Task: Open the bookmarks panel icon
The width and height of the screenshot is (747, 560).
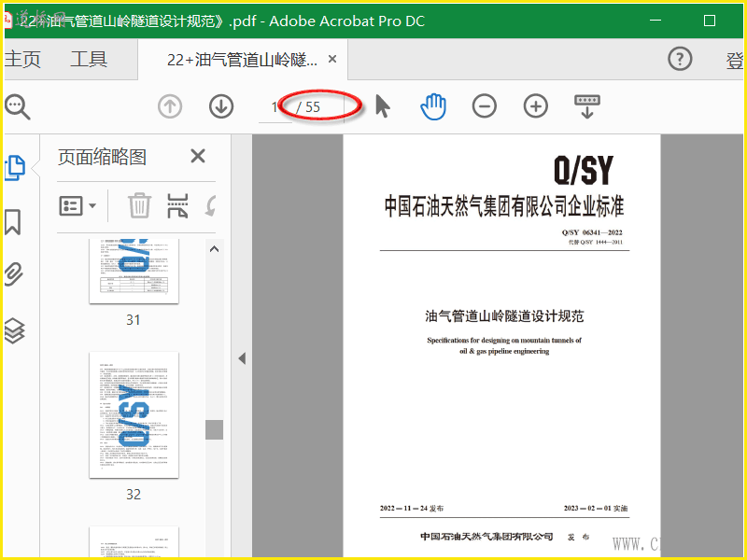Action: point(13,222)
